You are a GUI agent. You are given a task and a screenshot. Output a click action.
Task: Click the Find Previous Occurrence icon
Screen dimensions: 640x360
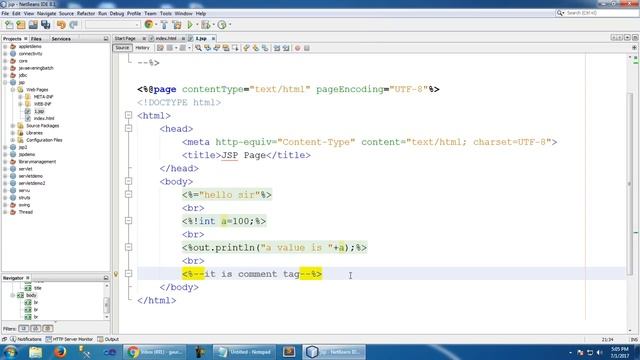[x=207, y=48]
